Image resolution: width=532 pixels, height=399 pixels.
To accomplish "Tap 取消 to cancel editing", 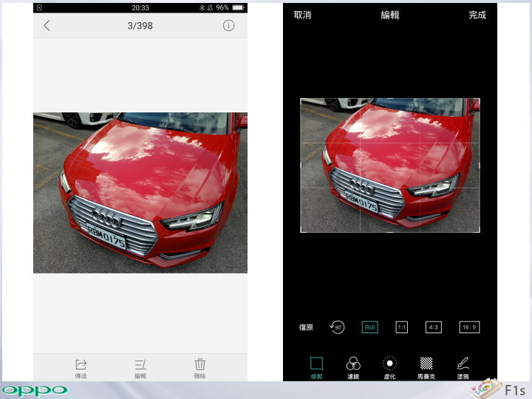I will [x=302, y=15].
